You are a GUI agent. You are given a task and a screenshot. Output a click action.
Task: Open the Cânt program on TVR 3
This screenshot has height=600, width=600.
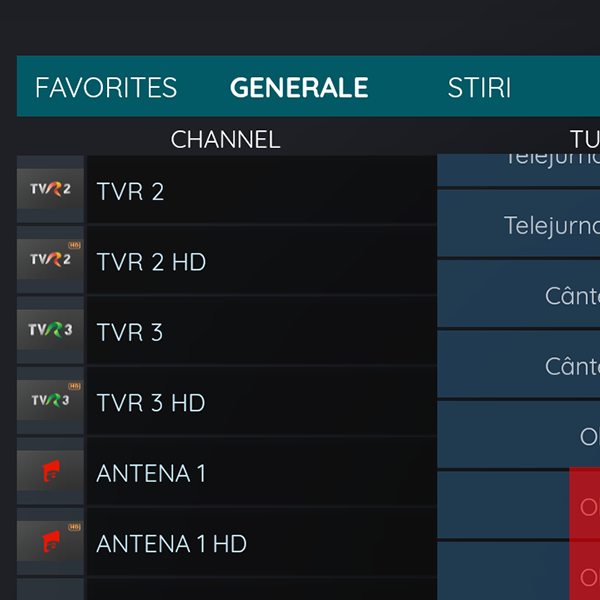coord(518,293)
